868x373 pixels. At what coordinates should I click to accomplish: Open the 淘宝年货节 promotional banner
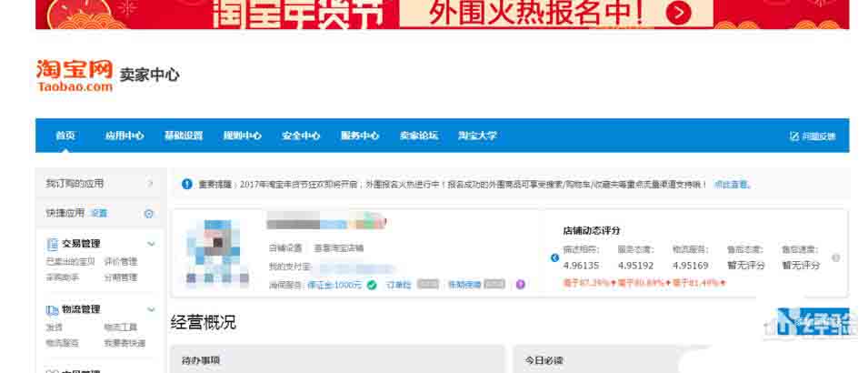click(442, 14)
